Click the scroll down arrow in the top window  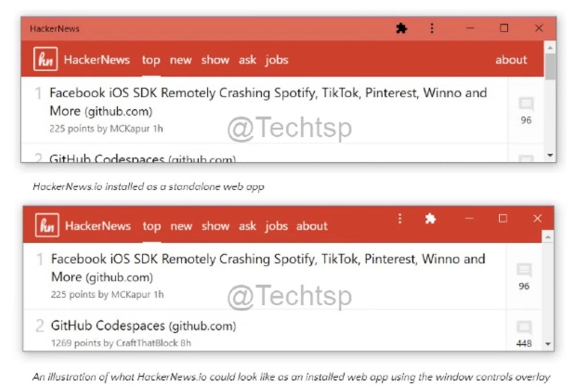pos(550,155)
